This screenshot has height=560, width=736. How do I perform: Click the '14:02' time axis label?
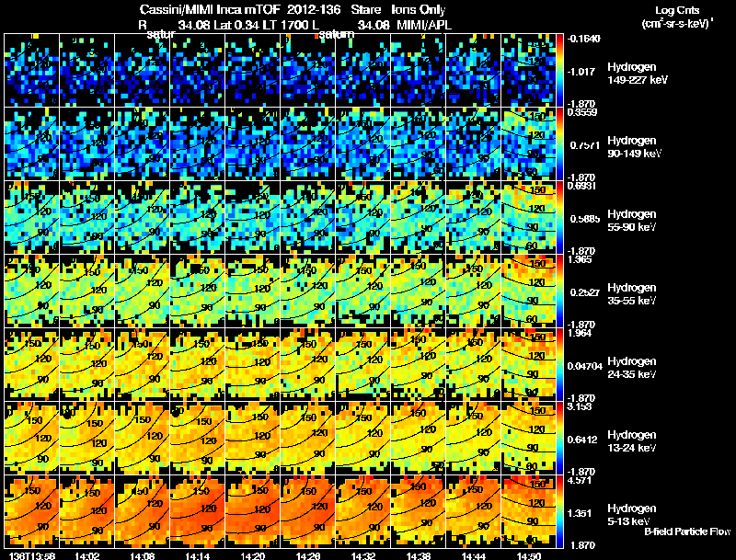[x=86, y=555]
